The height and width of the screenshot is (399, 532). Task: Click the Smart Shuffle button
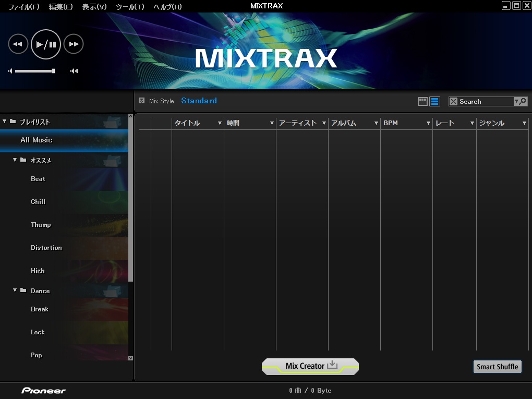click(x=498, y=367)
